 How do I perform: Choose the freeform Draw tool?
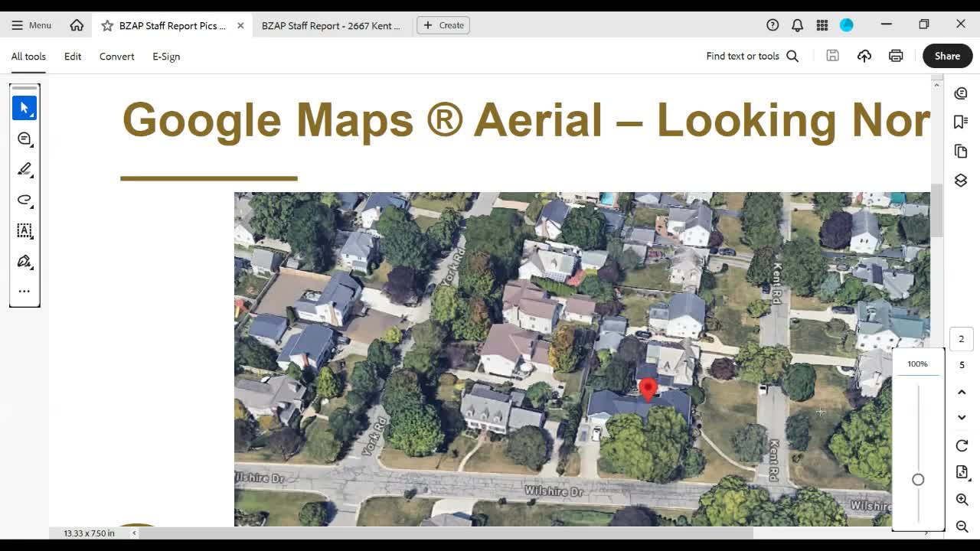point(24,200)
